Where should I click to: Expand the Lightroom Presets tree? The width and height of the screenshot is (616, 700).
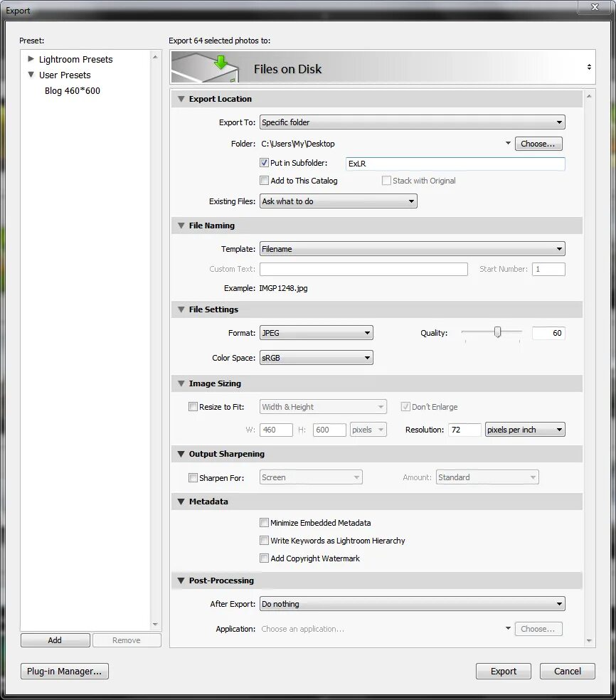(31, 59)
